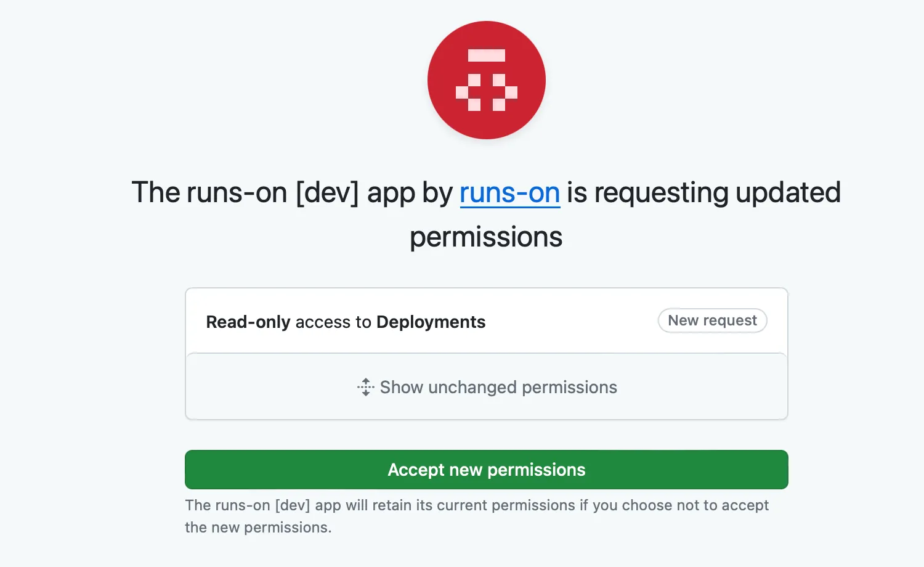Collapse the unchanged permissions section
The image size is (924, 567).
pos(486,387)
